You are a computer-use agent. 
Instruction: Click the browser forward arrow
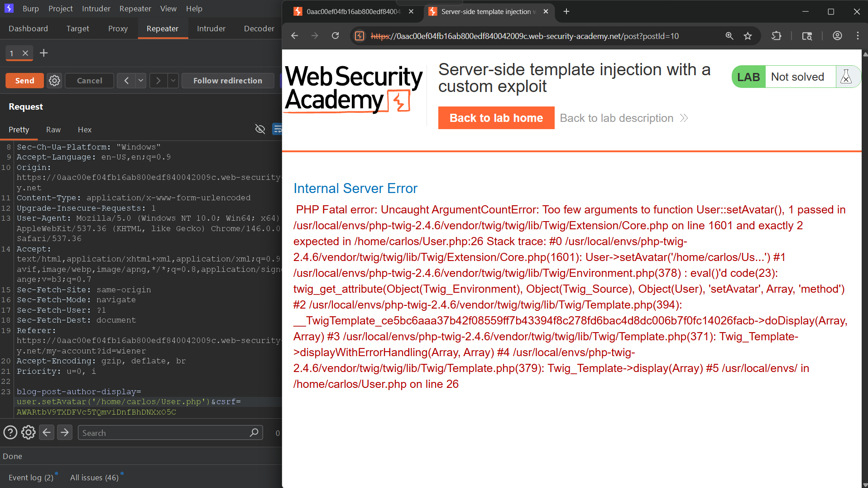point(315,36)
